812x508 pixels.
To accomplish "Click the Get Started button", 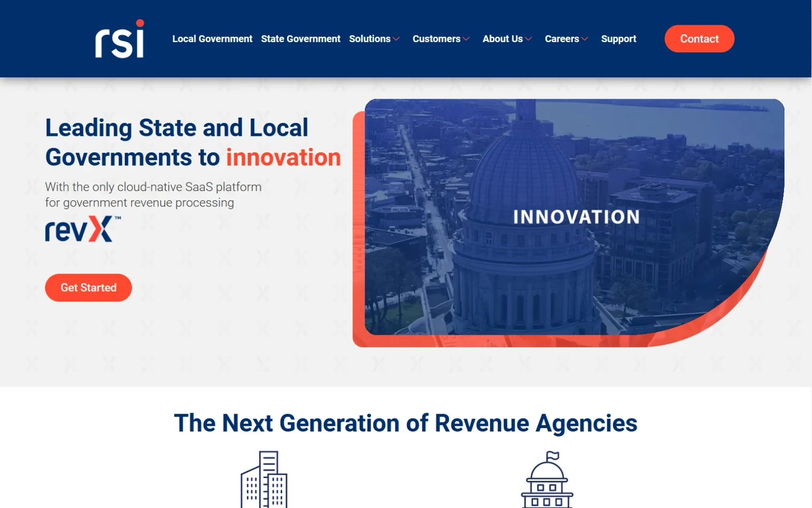I will pyautogui.click(x=88, y=288).
